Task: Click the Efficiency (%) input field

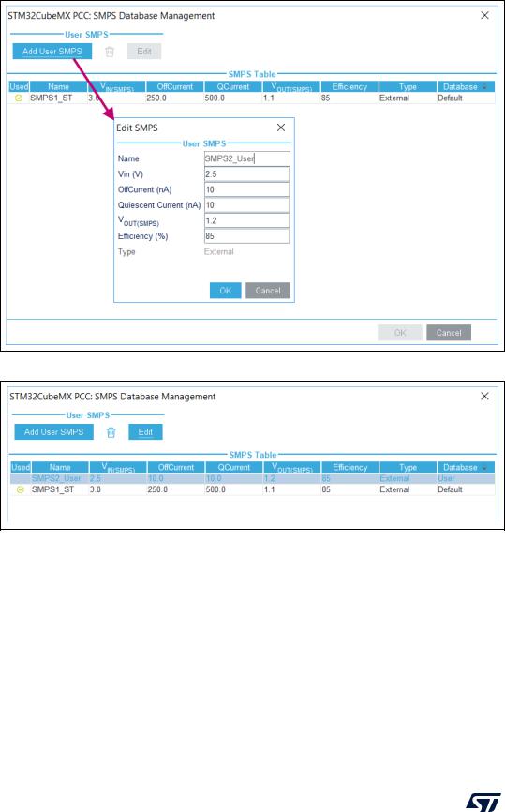Action: coord(246,236)
